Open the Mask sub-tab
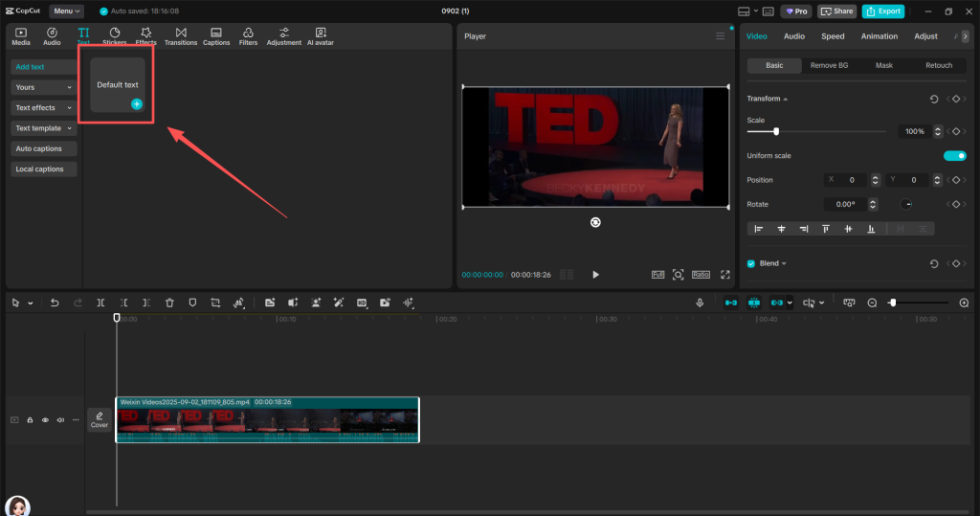The width and height of the screenshot is (980, 516). [883, 66]
